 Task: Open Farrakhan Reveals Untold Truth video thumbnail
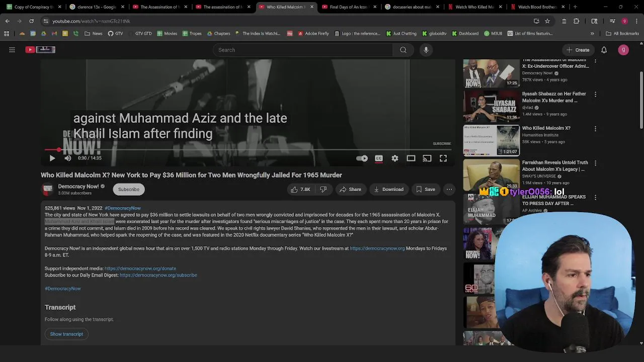(x=491, y=174)
